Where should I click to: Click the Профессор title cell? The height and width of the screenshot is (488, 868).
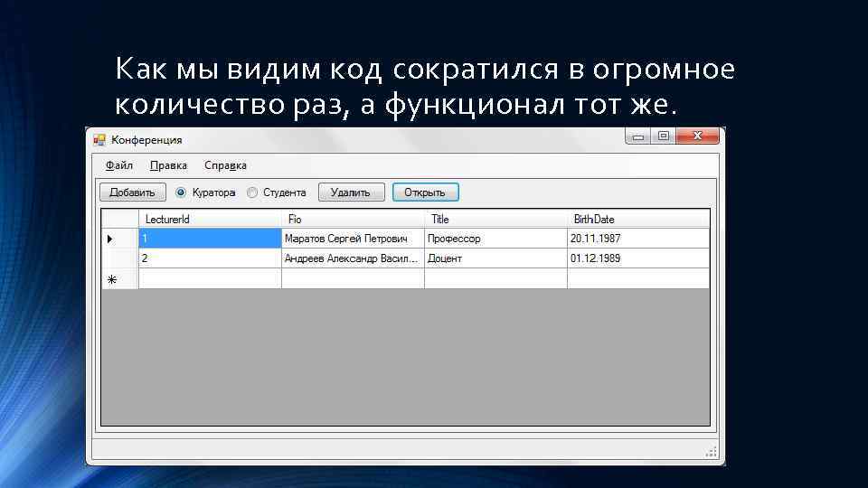tap(495, 239)
